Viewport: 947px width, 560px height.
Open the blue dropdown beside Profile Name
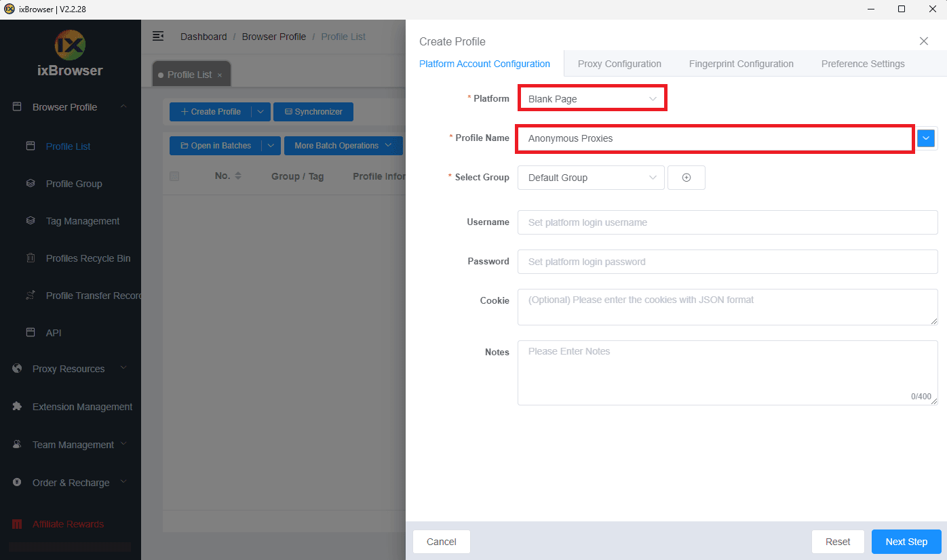tap(925, 138)
